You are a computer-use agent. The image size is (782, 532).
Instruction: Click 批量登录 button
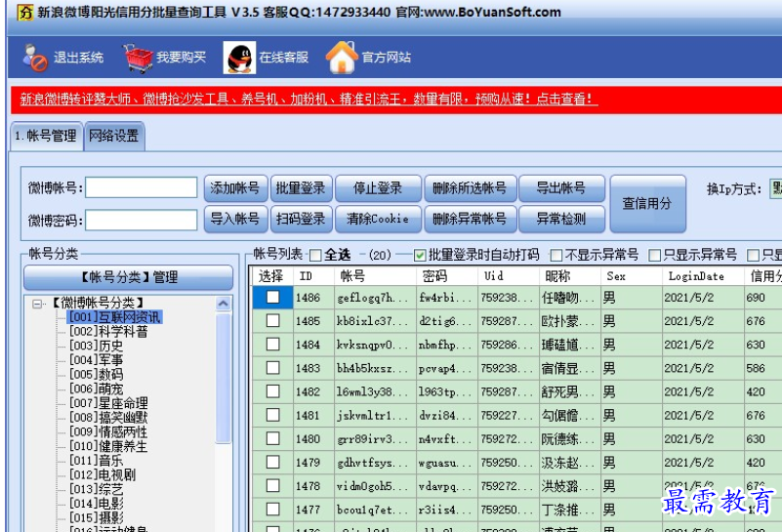301,188
